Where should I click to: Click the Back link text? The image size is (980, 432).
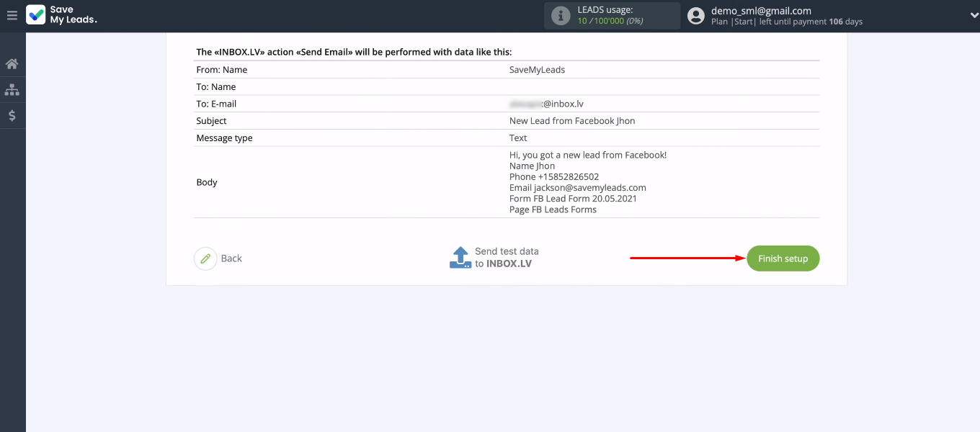[x=231, y=258]
